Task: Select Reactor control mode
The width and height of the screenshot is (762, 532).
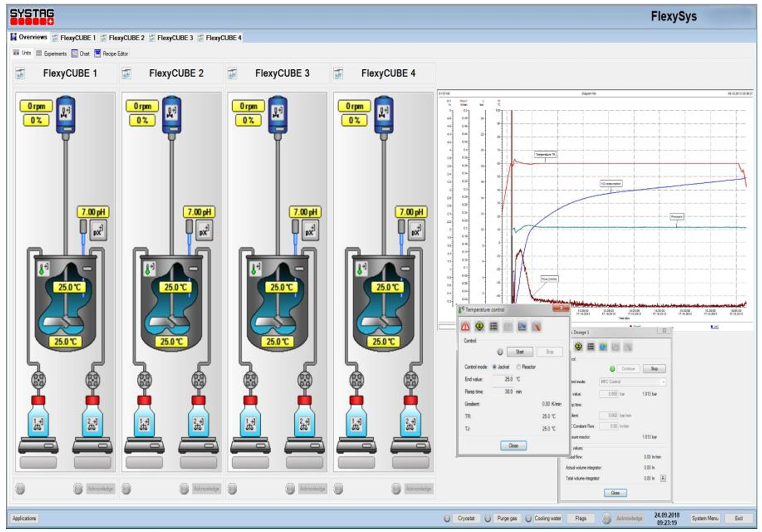Action: coord(526,367)
